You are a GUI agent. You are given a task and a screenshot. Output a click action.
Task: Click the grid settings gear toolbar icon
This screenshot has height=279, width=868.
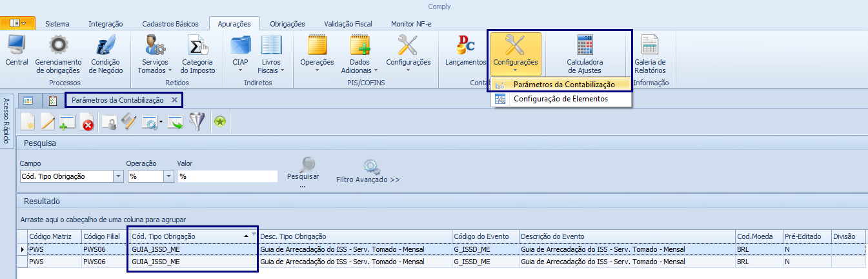149,122
